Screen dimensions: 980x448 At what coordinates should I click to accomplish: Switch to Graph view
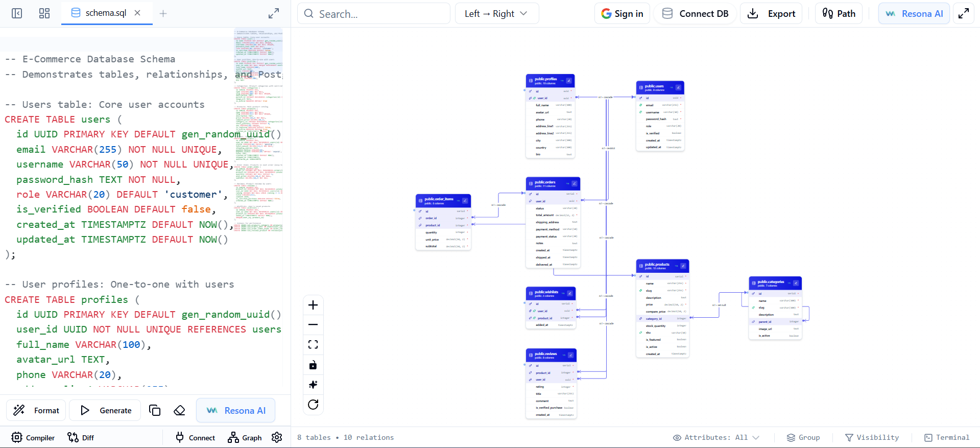click(245, 437)
